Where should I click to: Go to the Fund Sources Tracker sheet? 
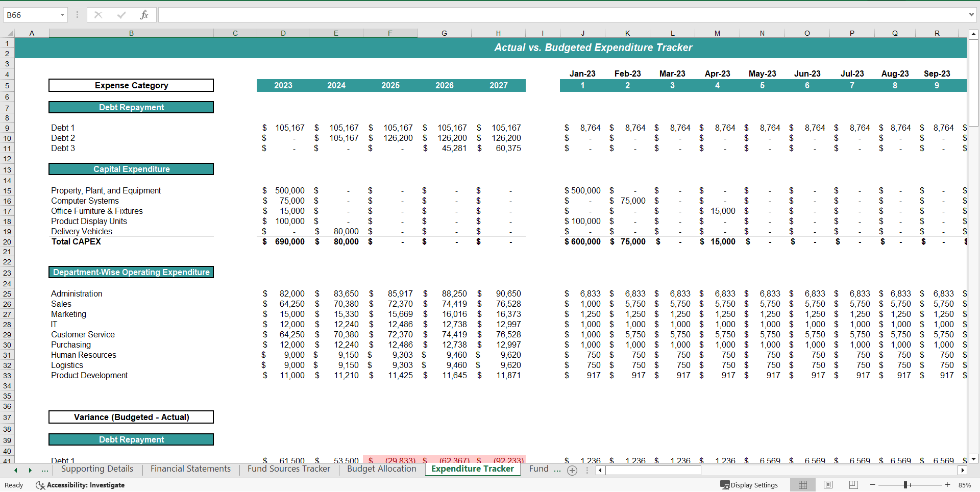click(288, 469)
